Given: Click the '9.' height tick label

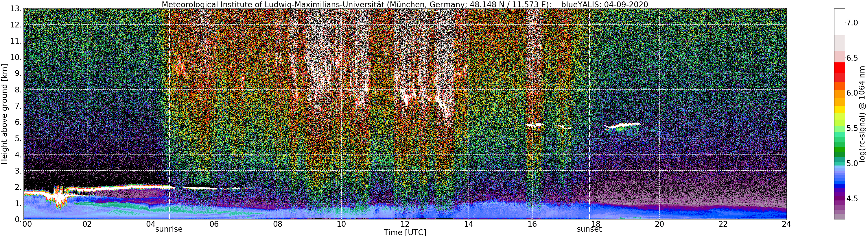Looking at the screenshot, I should point(18,73).
